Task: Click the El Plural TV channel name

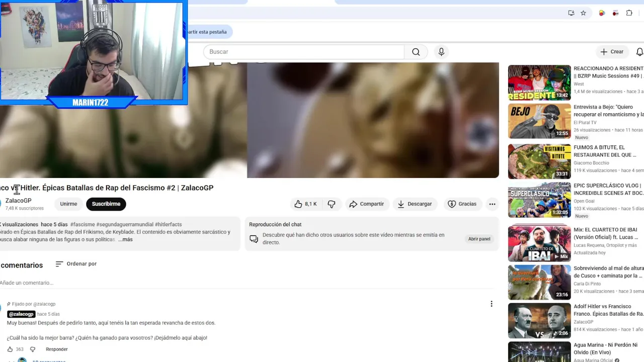Action: pyautogui.click(x=585, y=122)
